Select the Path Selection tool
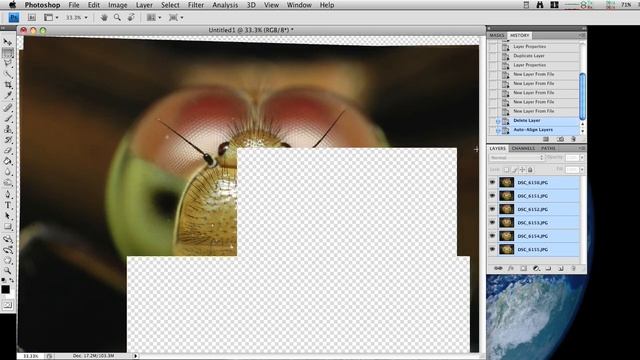 coord(7,216)
